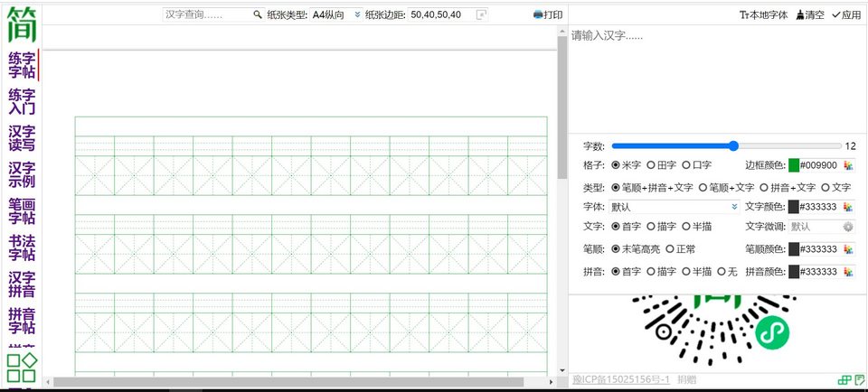Click the 清空 clear button
This screenshot has width=868, height=392.
[809, 14]
